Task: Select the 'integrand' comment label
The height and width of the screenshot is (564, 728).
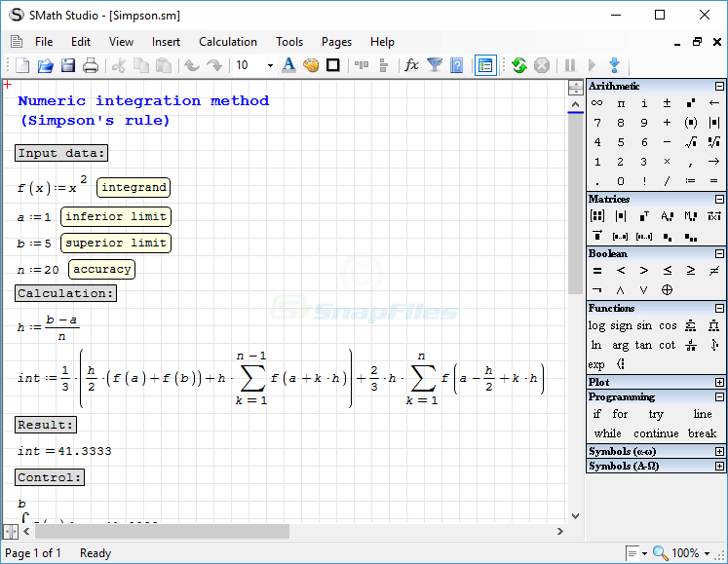Action: [x=134, y=188]
